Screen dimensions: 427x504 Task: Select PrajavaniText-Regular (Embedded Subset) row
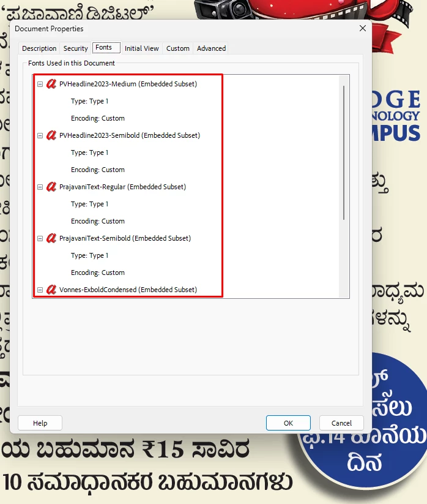point(122,187)
